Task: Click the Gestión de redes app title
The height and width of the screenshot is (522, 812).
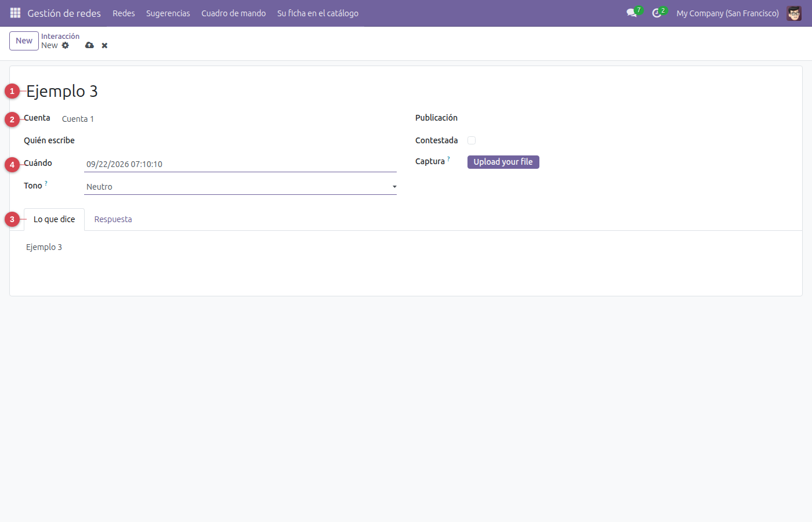Action: pyautogui.click(x=64, y=13)
